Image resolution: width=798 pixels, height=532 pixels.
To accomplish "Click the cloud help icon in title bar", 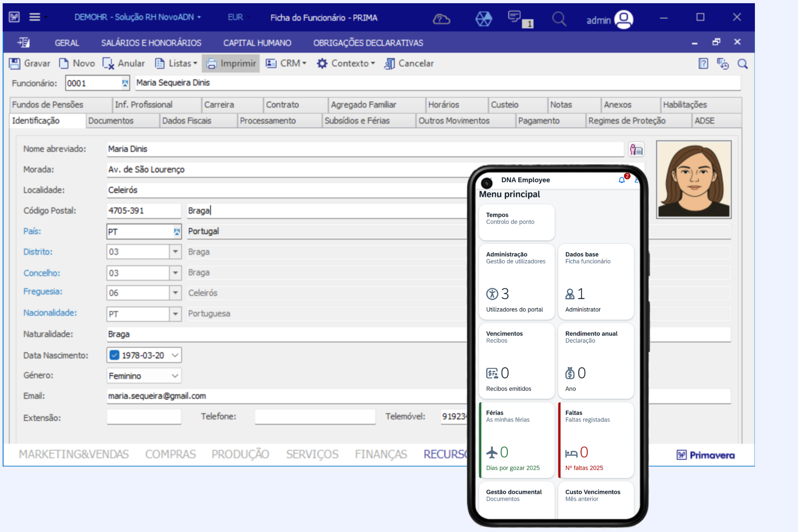I will 442,19.
